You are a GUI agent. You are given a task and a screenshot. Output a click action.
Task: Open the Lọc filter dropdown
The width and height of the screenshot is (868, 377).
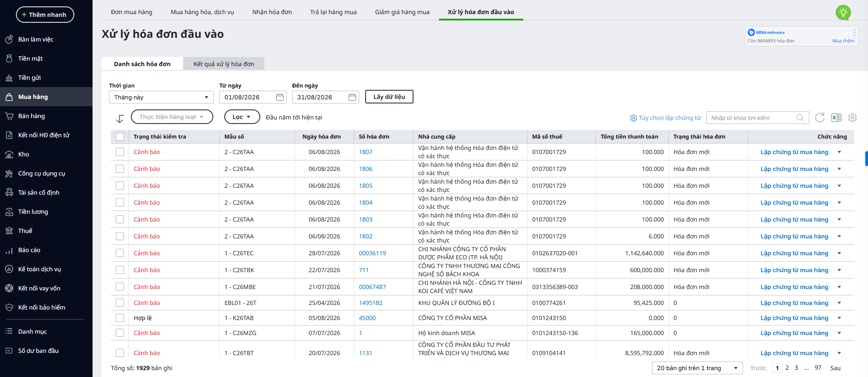point(242,117)
